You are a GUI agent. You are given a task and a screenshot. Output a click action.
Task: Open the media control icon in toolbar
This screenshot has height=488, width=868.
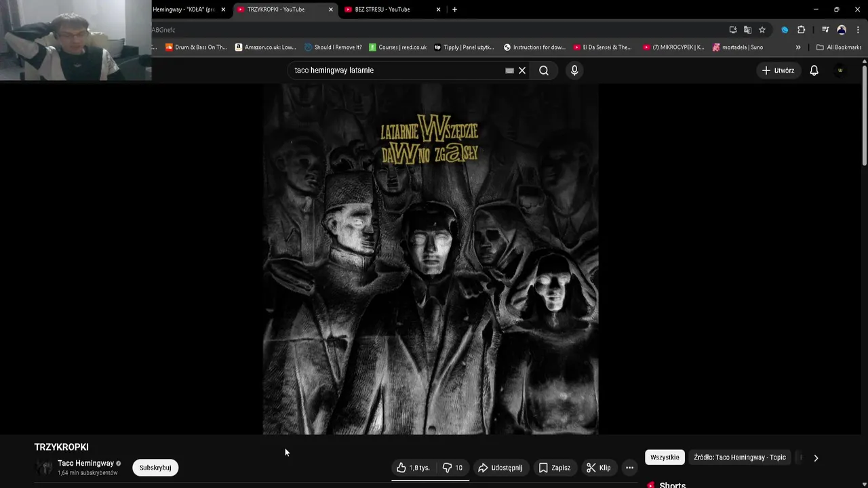[825, 30]
